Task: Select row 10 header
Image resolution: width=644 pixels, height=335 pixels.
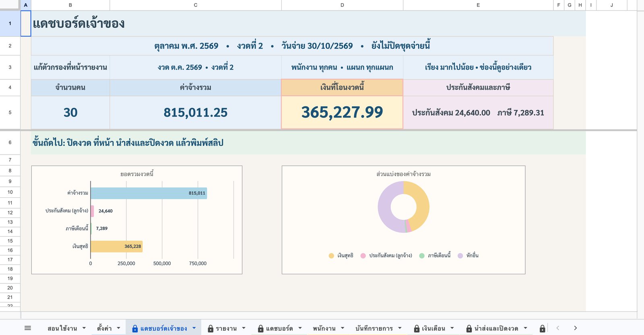Action: click(10, 192)
